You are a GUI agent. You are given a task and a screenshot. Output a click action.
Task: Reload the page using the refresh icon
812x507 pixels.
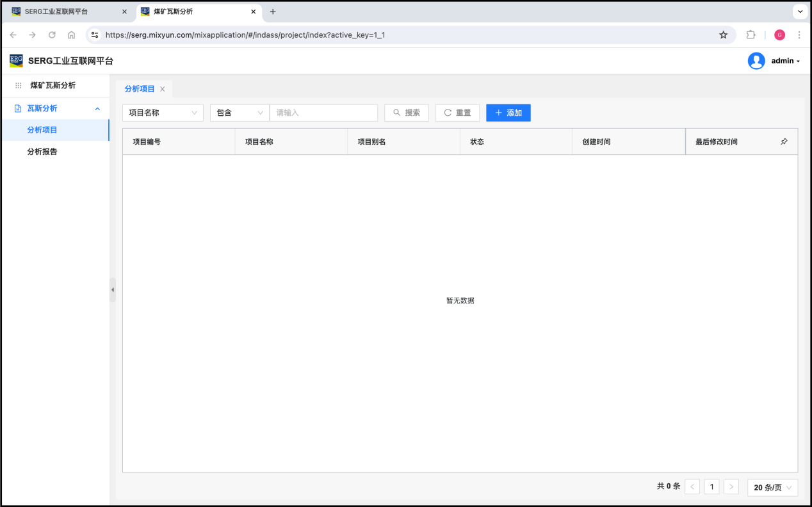[x=52, y=35]
